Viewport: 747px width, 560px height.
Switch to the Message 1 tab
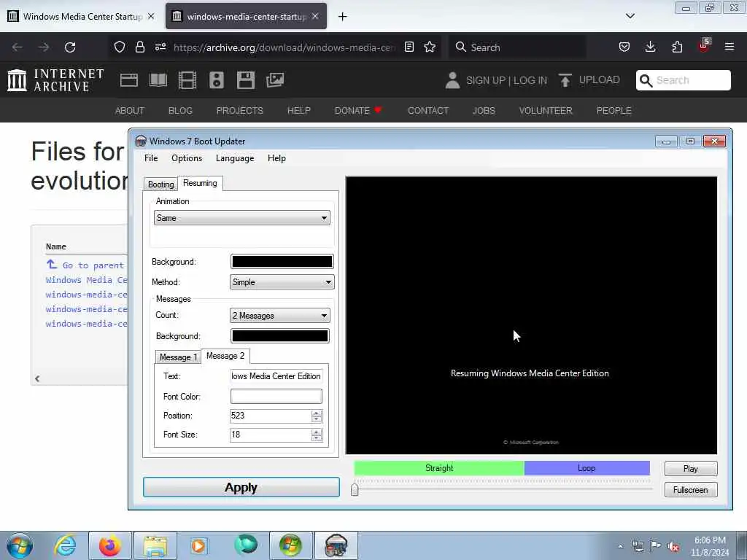click(x=178, y=357)
